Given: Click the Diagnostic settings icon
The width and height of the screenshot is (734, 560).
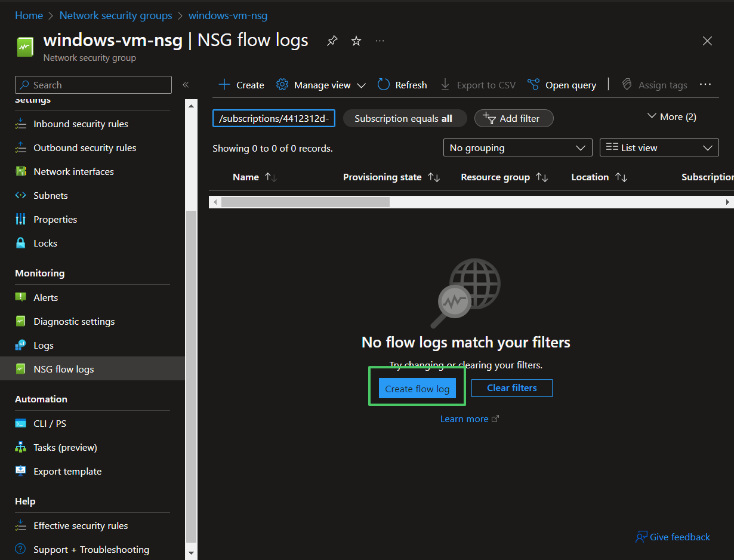Looking at the screenshot, I should [21, 321].
